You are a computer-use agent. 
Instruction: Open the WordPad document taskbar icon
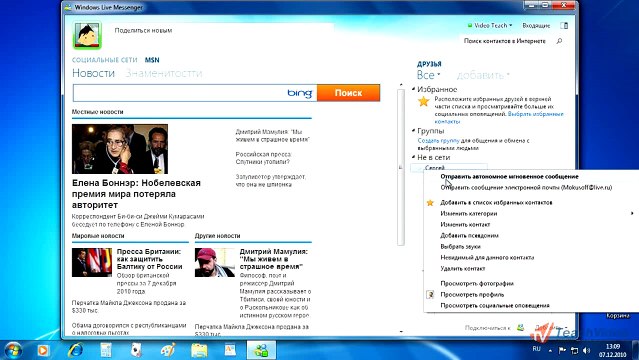(230, 350)
